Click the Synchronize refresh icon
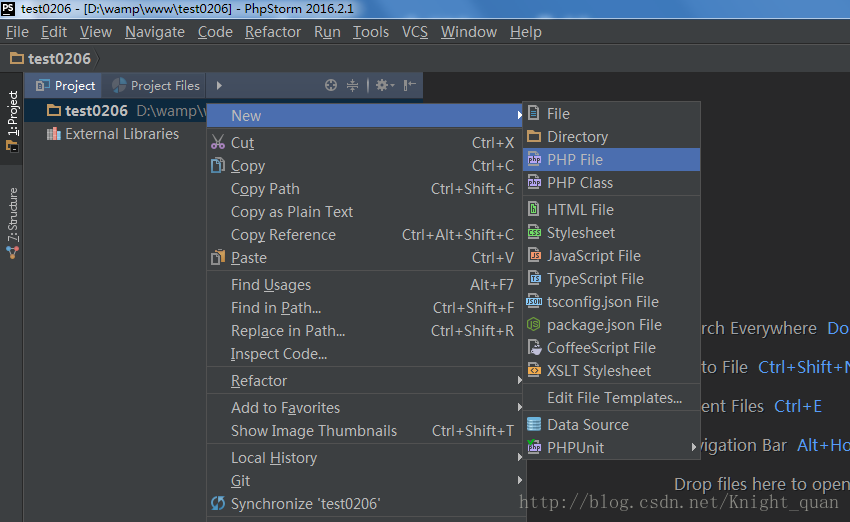 (218, 503)
